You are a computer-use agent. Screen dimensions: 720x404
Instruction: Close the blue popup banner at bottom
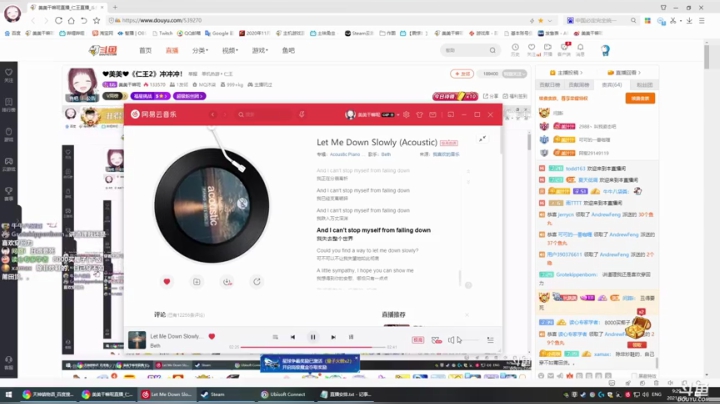(356, 358)
